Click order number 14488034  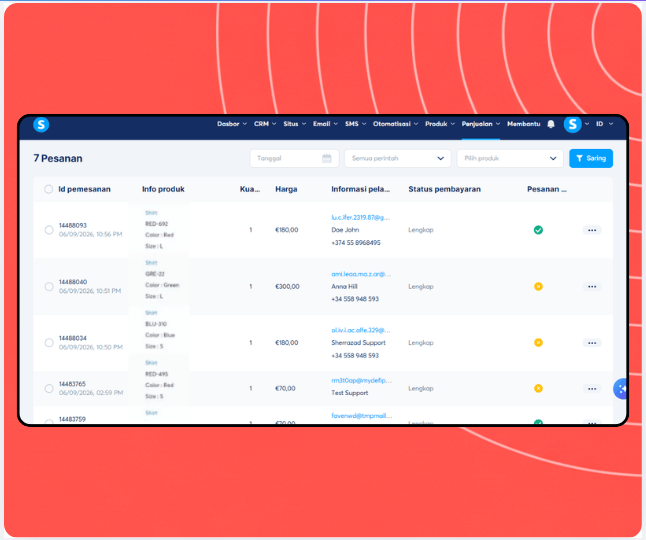click(73, 338)
